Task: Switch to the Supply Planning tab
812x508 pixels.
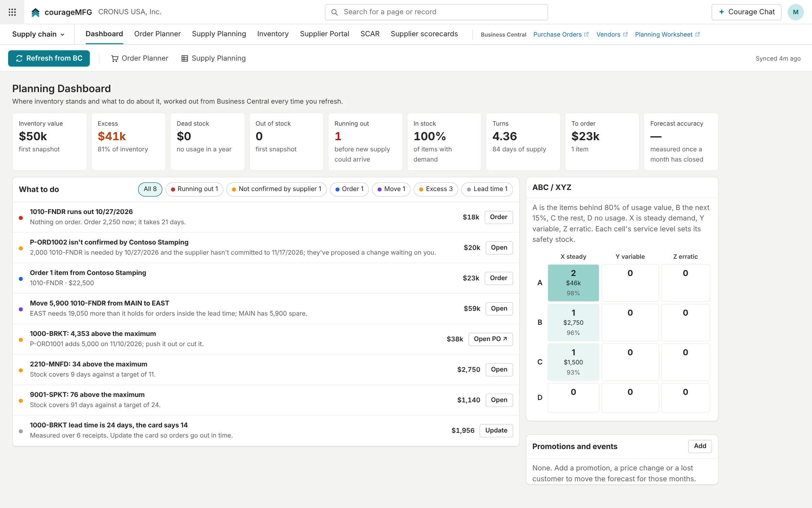Action: pos(219,34)
